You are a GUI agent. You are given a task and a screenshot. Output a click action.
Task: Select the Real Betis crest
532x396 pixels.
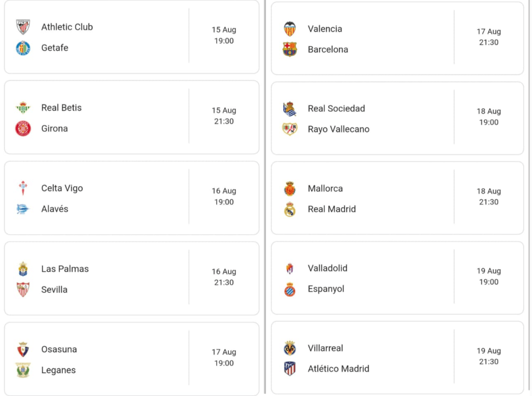(23, 108)
